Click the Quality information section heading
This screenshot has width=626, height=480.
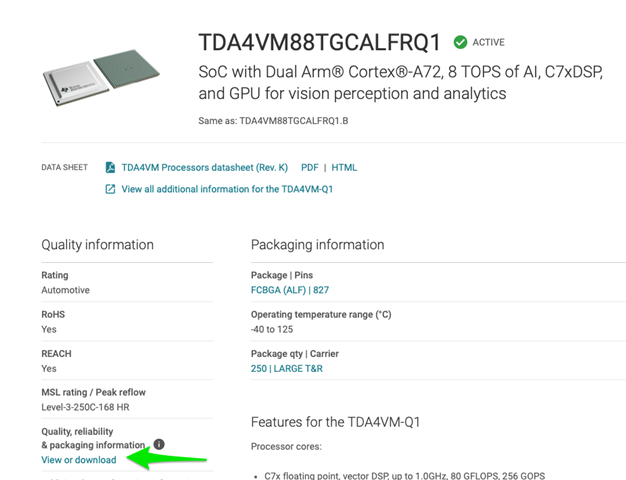(x=97, y=245)
